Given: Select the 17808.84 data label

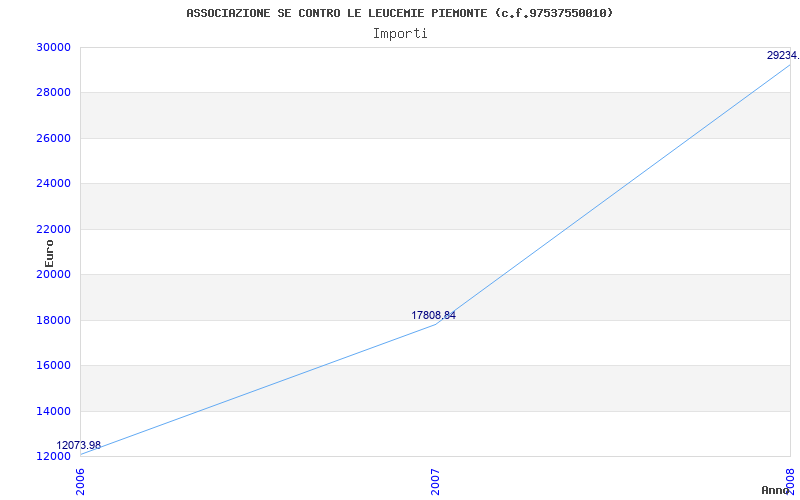Looking at the screenshot, I should point(434,315).
